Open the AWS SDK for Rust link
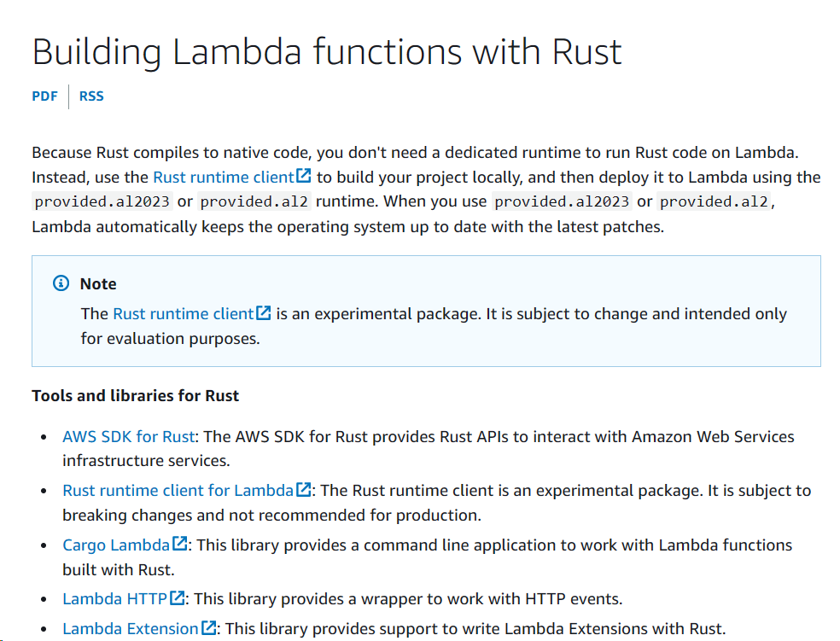The width and height of the screenshot is (840, 641). (x=129, y=437)
